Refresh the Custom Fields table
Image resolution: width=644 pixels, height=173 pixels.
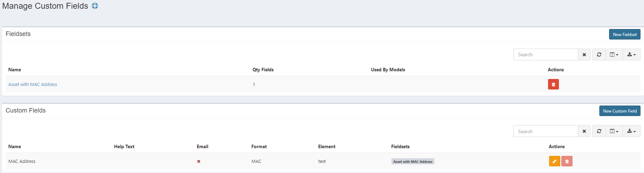599,131
